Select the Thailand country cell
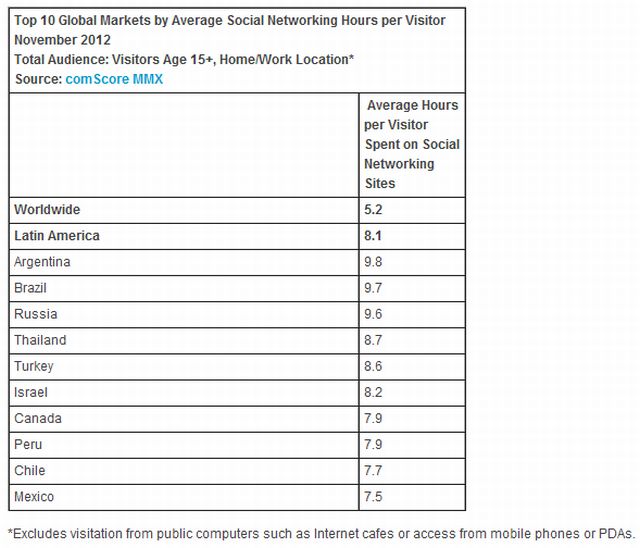Image resolution: width=640 pixels, height=548 pixels. [x=40, y=340]
